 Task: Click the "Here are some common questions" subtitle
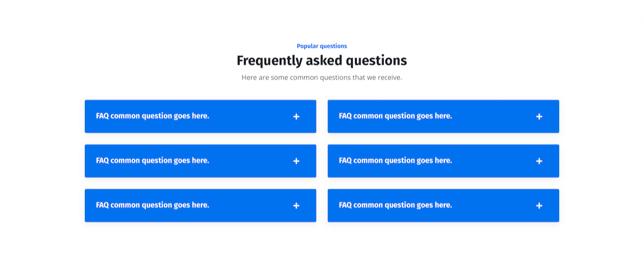pyautogui.click(x=322, y=77)
